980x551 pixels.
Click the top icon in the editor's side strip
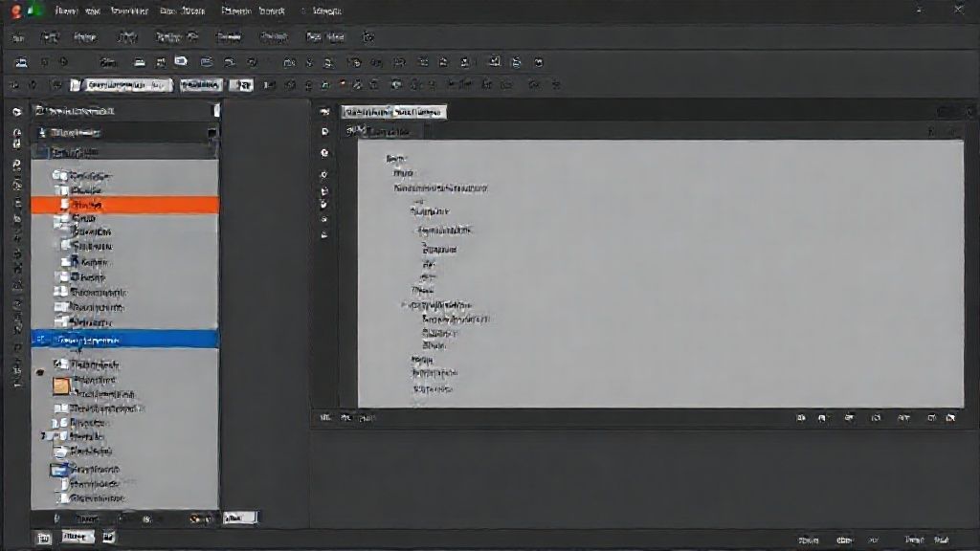tap(325, 112)
